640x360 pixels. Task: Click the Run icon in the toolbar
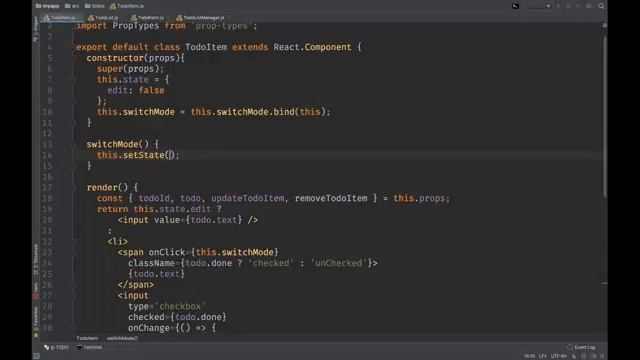(558, 6)
